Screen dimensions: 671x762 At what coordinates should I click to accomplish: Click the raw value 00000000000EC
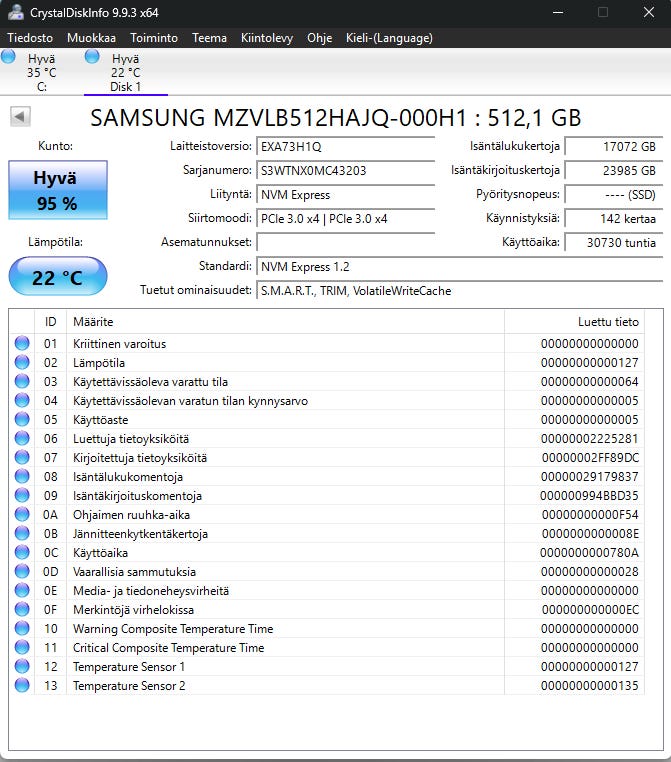pyautogui.click(x=590, y=609)
